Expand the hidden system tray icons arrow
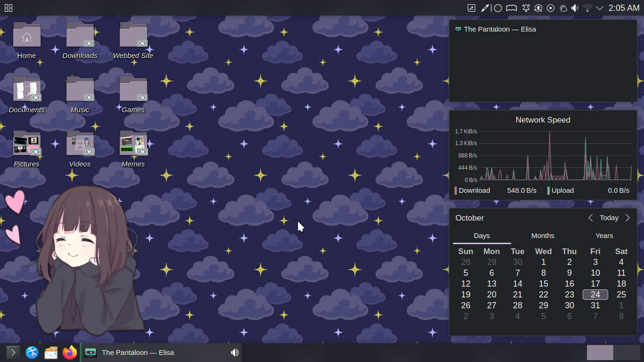 tap(600, 8)
